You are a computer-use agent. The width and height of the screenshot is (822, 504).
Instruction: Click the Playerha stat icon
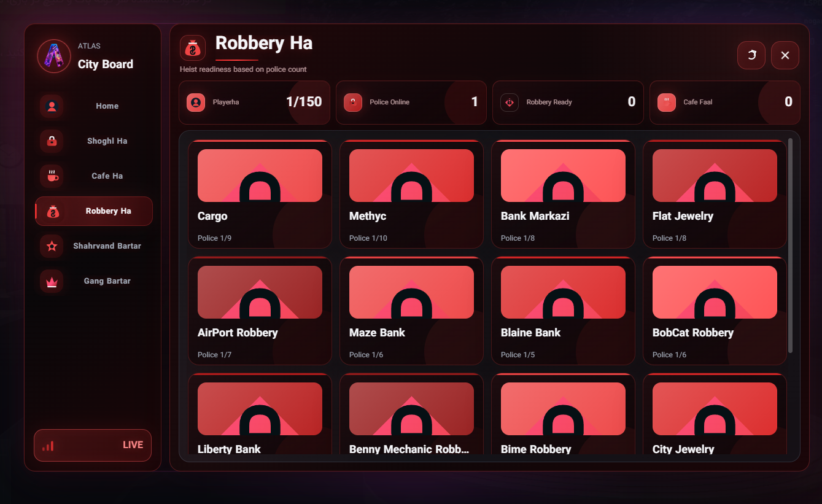pos(196,103)
